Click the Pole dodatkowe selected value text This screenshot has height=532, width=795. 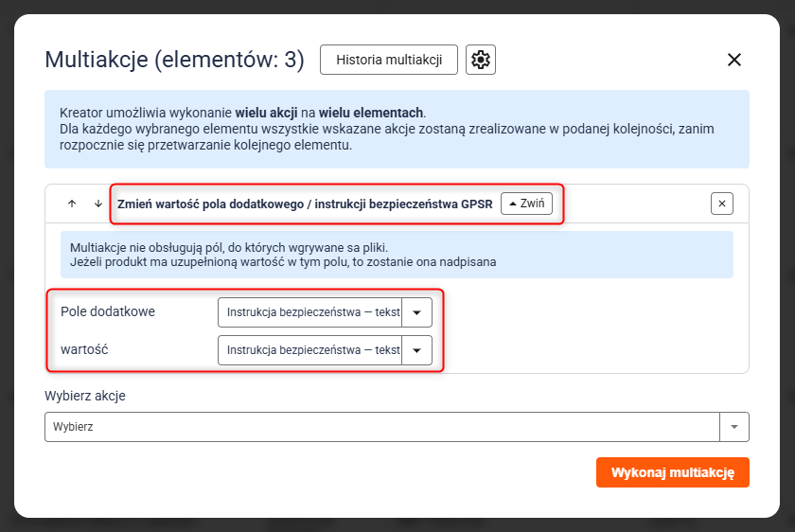click(x=312, y=312)
